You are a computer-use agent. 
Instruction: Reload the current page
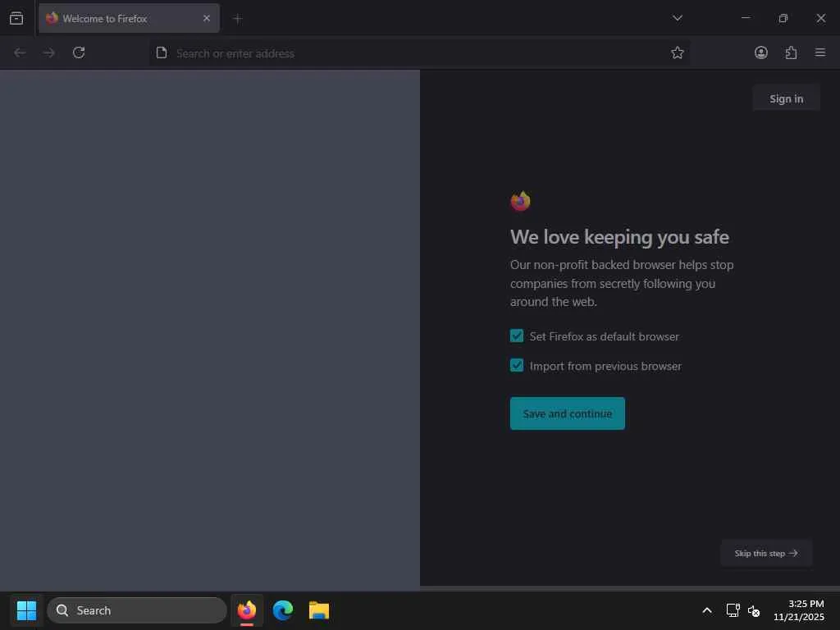point(79,52)
